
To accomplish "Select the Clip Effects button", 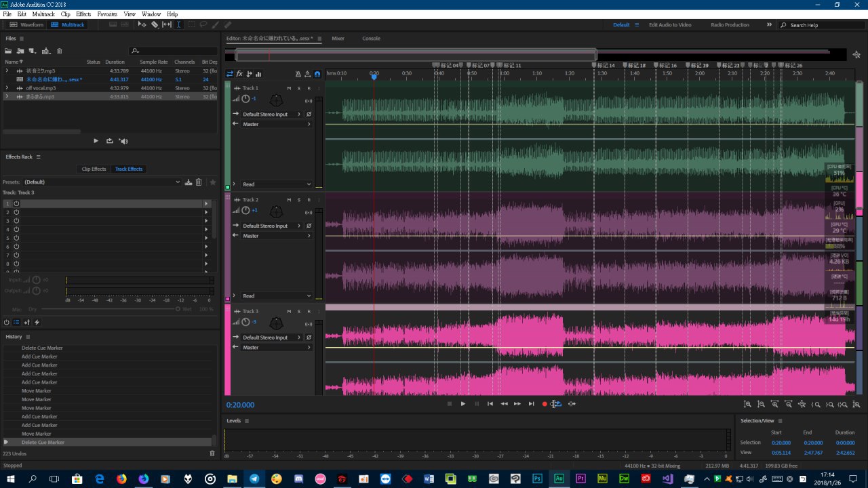I will (x=94, y=169).
